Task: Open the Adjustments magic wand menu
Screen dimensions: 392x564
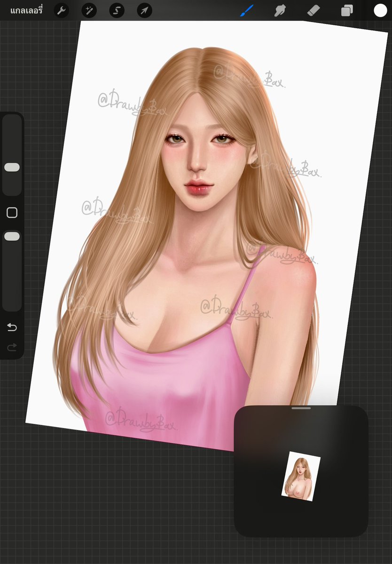Action: coord(89,11)
